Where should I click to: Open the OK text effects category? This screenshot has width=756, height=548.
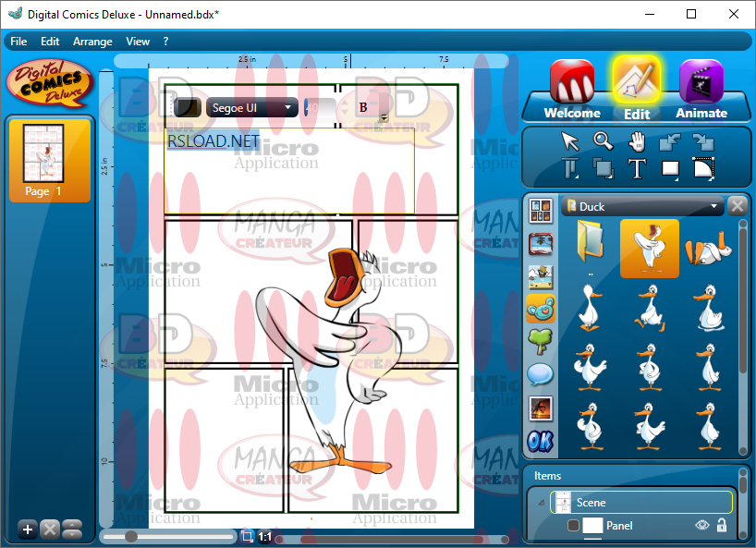coord(541,441)
